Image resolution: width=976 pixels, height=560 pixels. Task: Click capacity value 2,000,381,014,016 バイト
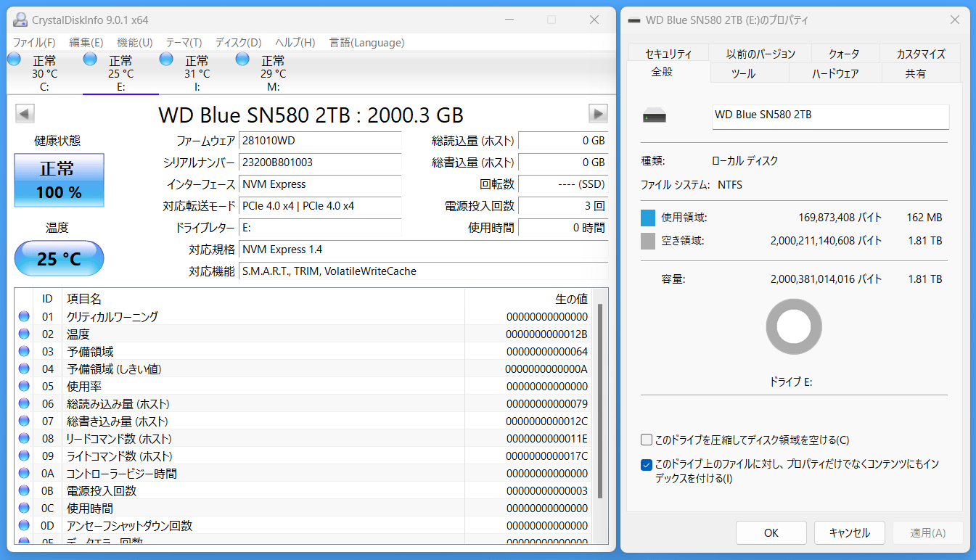pyautogui.click(x=827, y=279)
